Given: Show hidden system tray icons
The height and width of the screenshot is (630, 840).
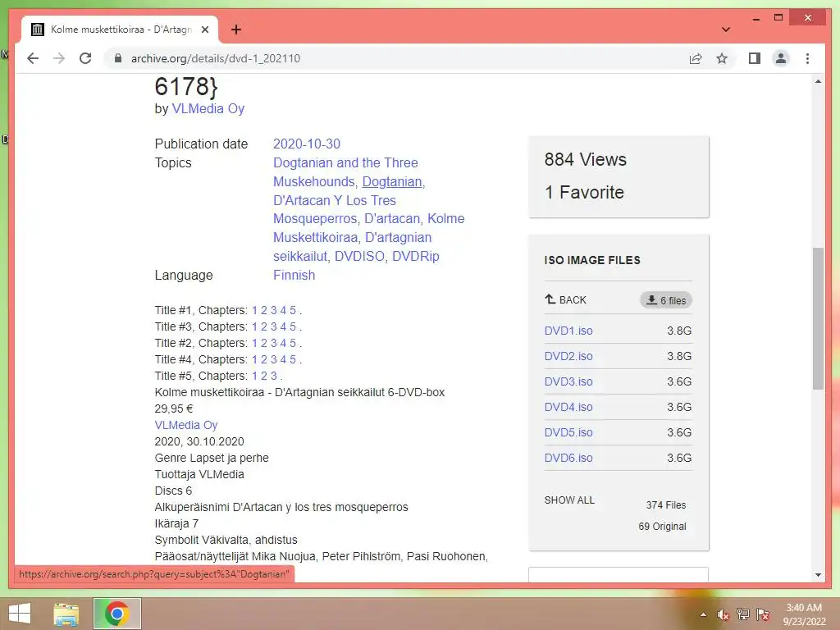Looking at the screenshot, I should [x=703, y=614].
